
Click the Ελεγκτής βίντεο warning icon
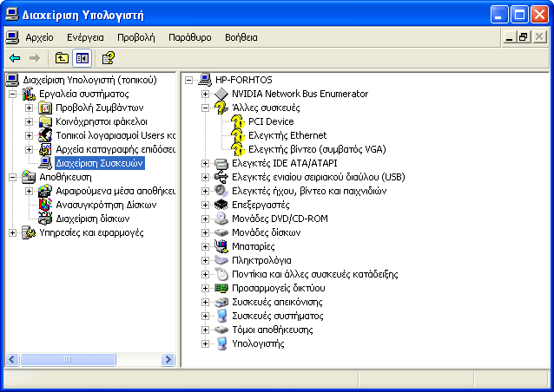[x=238, y=149]
